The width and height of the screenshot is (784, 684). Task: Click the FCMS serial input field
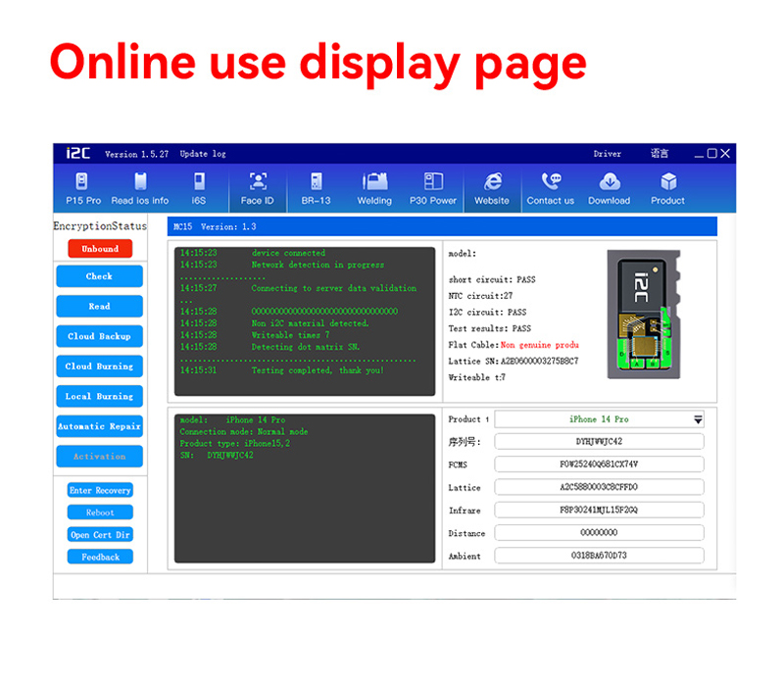[599, 464]
